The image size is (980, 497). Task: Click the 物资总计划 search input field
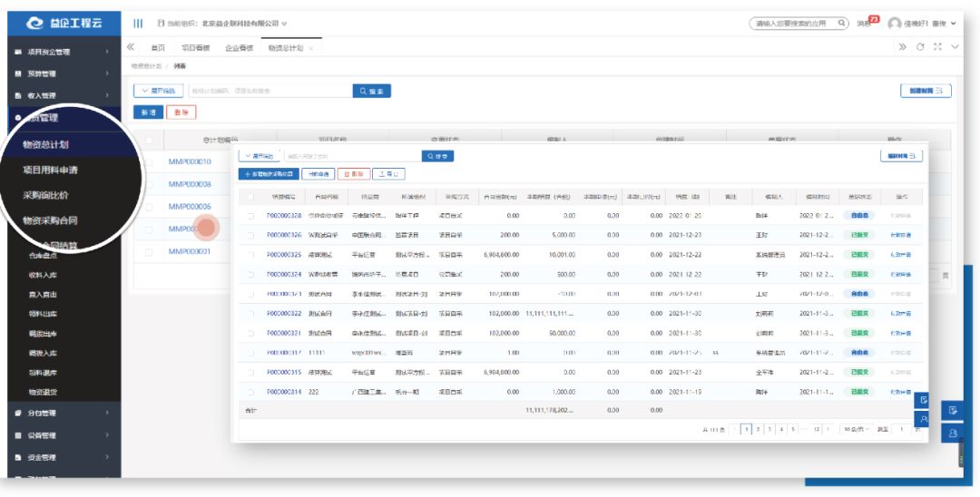(x=270, y=92)
